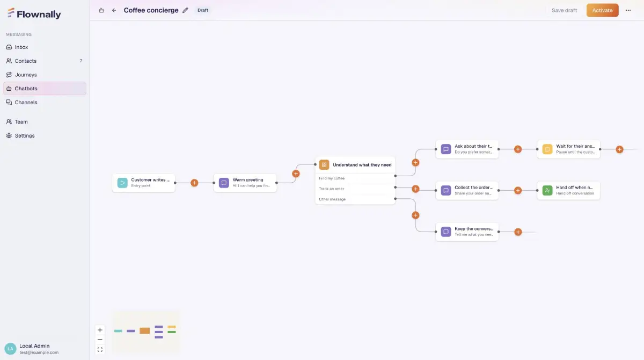Viewport: 644px width, 360px height.
Task: Add step after Wait for their answer
Action: [619, 149]
